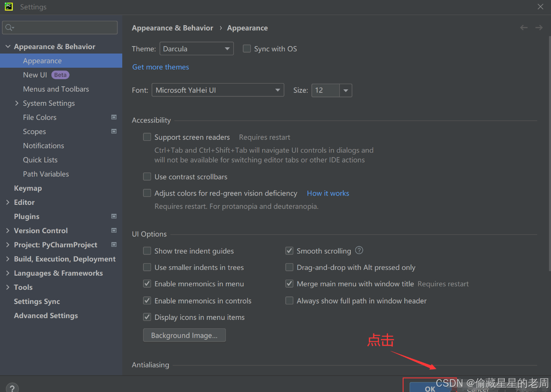Expand the Editor settings node
551x392 pixels.
click(x=8, y=202)
